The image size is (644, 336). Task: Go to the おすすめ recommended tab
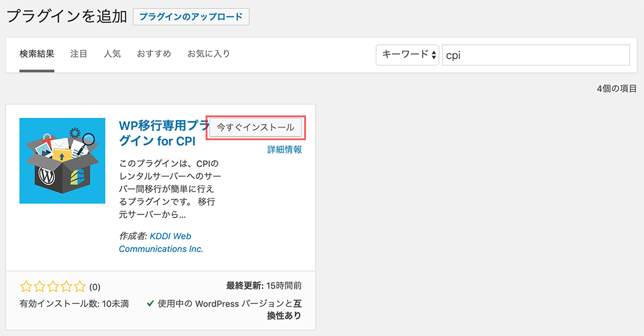click(x=154, y=54)
